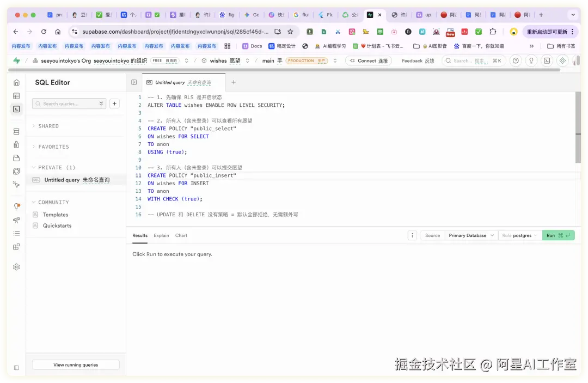
Task: Select the SQL Editor sidebar icon
Action: [16, 109]
